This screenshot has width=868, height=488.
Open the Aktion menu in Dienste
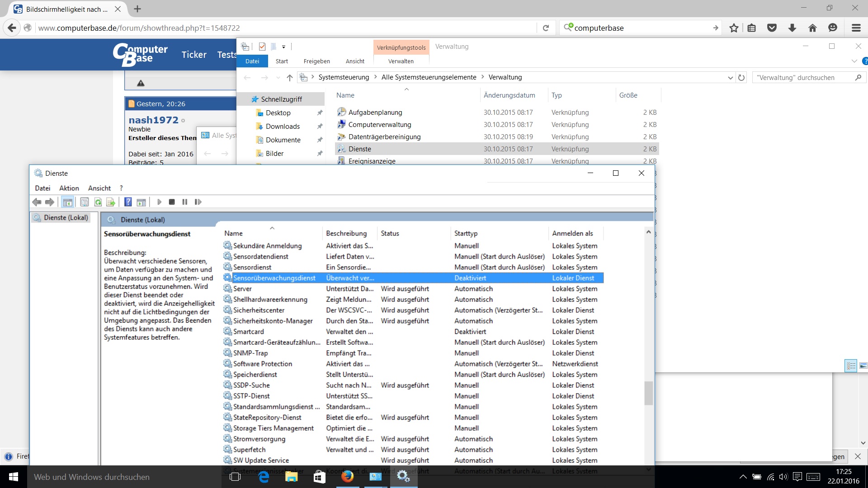69,188
